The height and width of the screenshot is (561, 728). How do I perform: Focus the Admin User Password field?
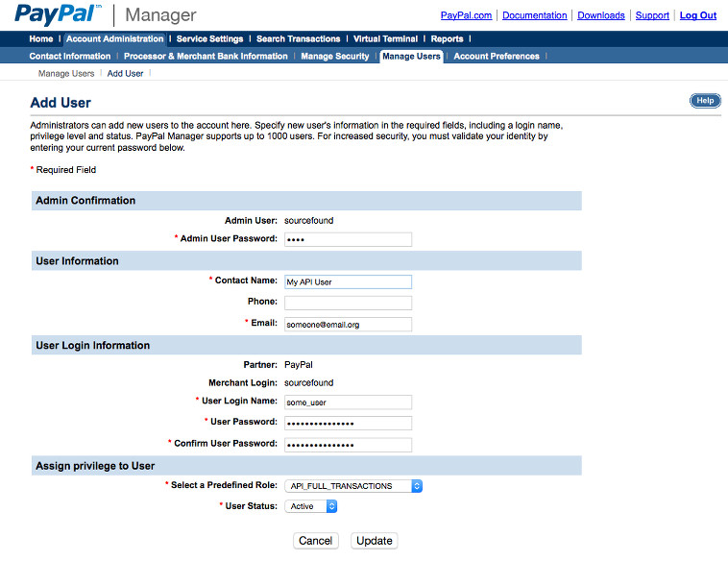(348, 239)
